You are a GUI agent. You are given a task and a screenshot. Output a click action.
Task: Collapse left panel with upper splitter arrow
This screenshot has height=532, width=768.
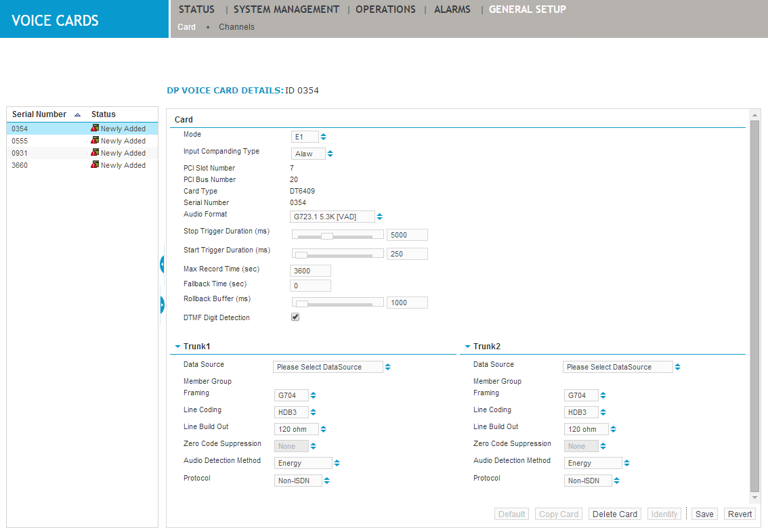[x=163, y=263]
